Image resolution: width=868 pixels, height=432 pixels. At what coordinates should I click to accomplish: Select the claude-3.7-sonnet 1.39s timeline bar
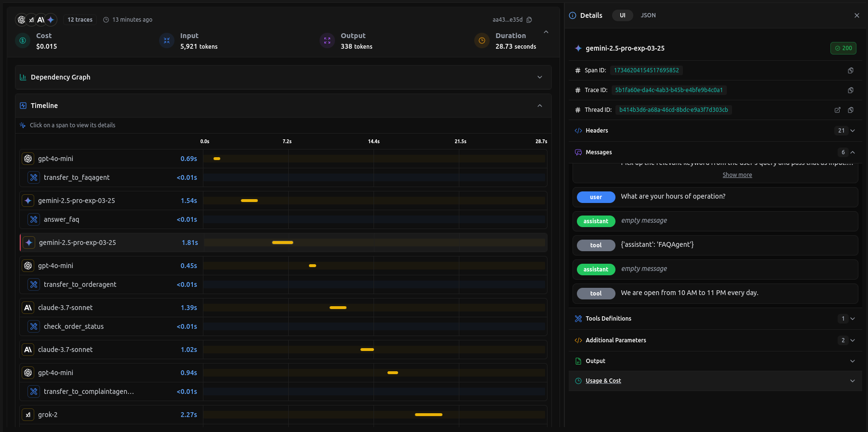tap(338, 308)
